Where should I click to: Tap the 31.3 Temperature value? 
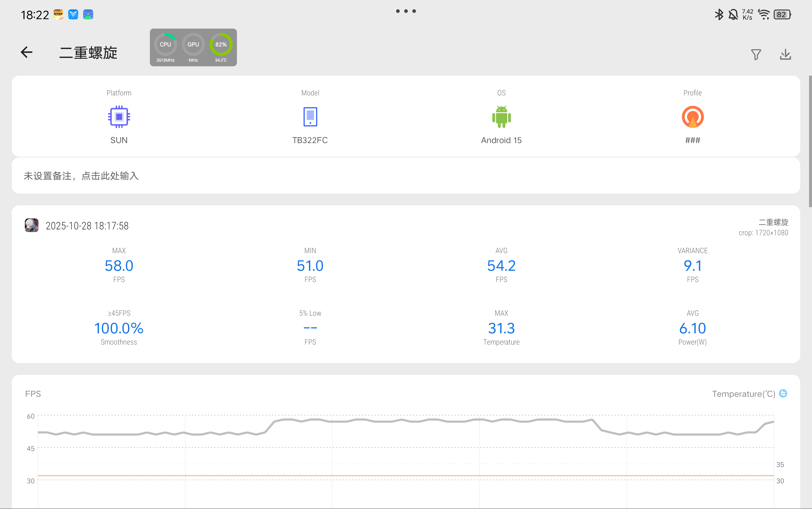tap(501, 328)
